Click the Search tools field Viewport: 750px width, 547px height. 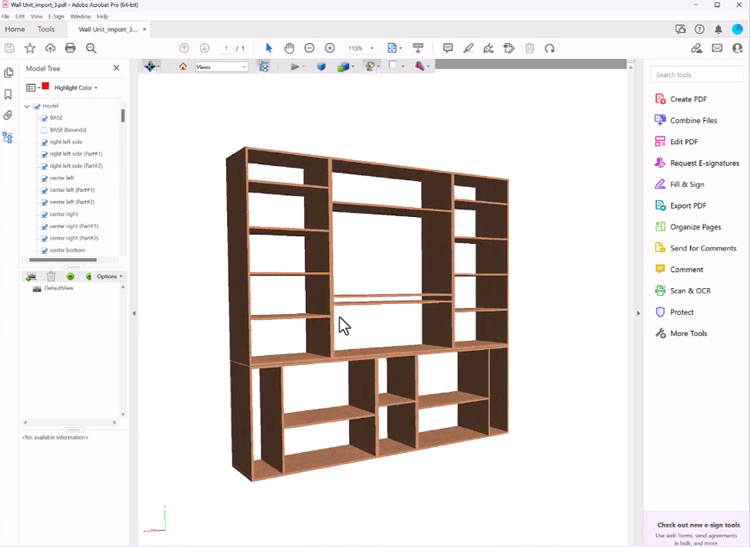(696, 75)
